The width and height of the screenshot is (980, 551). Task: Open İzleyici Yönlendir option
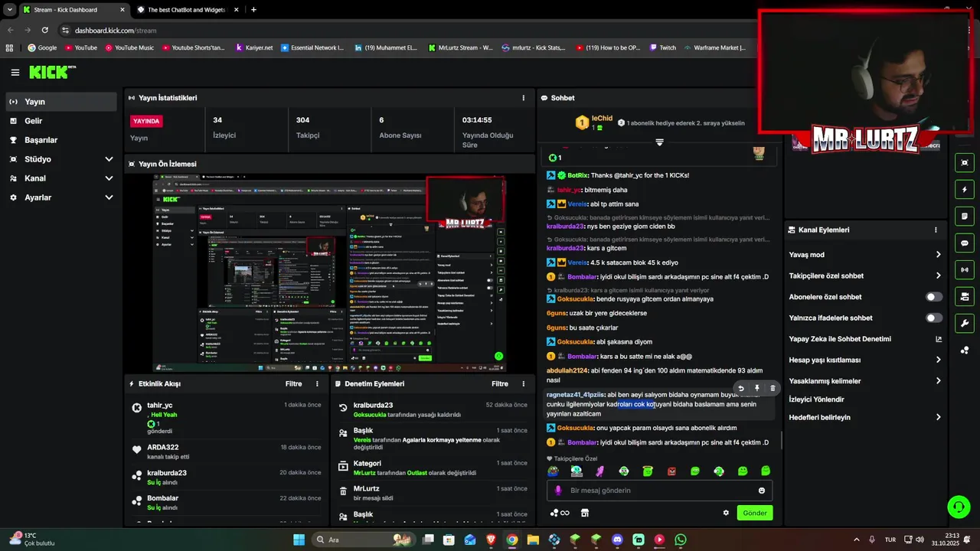point(817,399)
